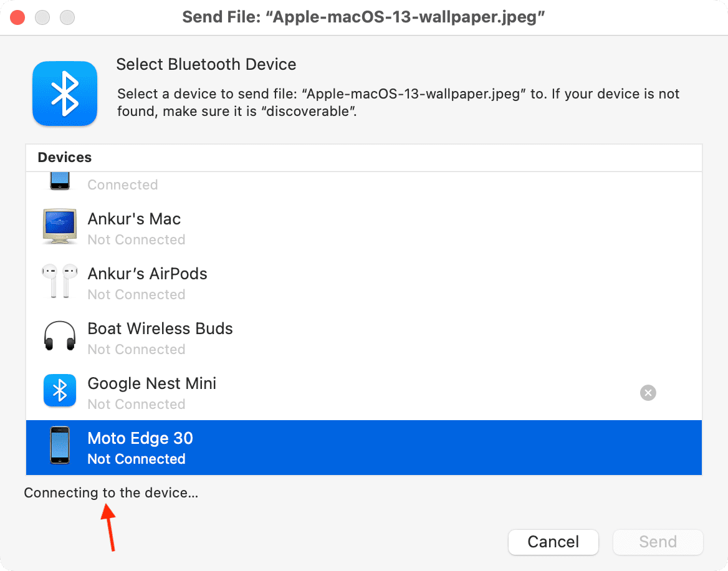Close the Send File window
This screenshot has width=728, height=571.
coord(17,17)
